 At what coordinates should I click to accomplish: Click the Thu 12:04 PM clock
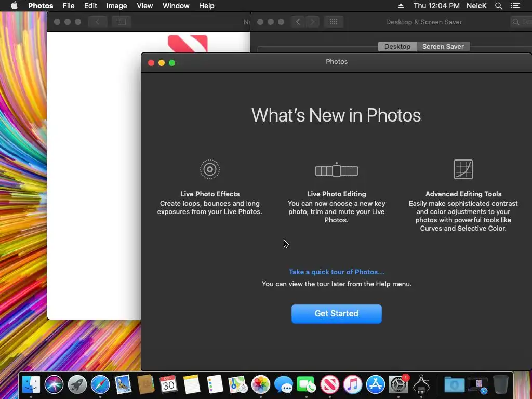(x=436, y=6)
